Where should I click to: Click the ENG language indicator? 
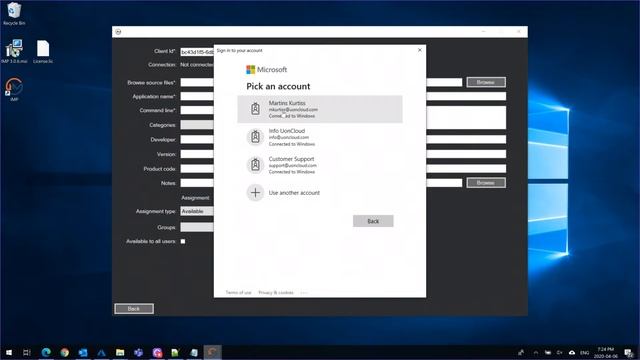585,352
